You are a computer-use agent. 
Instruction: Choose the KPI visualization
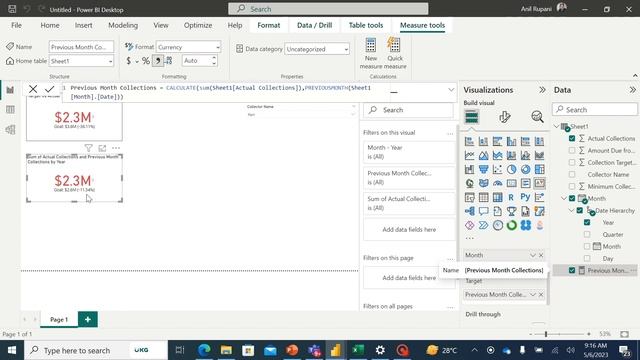[x=539, y=183]
